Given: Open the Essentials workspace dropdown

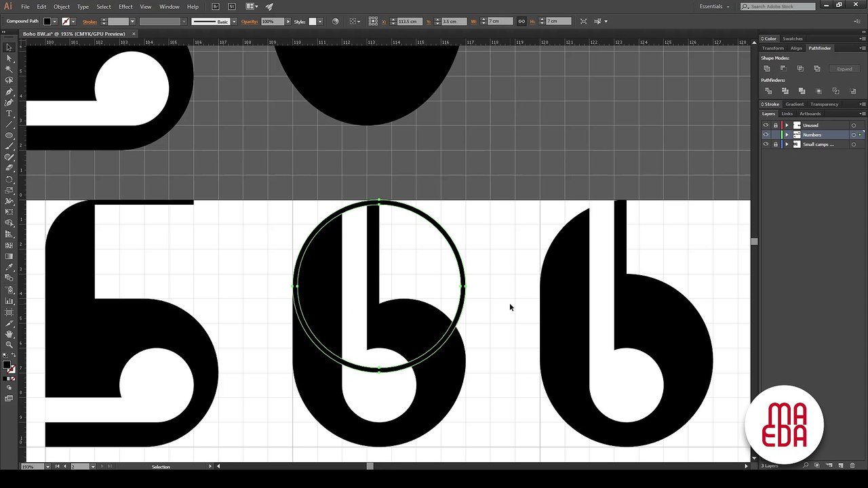Looking at the screenshot, I should point(714,7).
